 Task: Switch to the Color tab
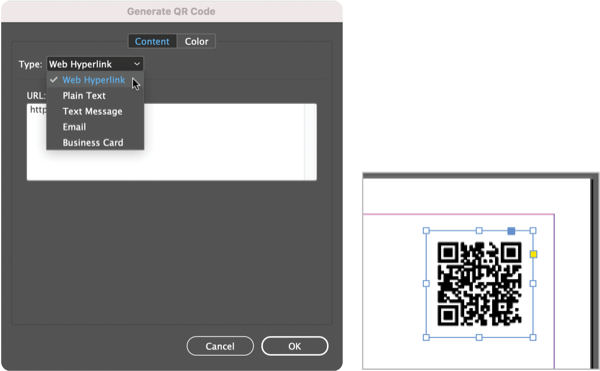click(196, 41)
